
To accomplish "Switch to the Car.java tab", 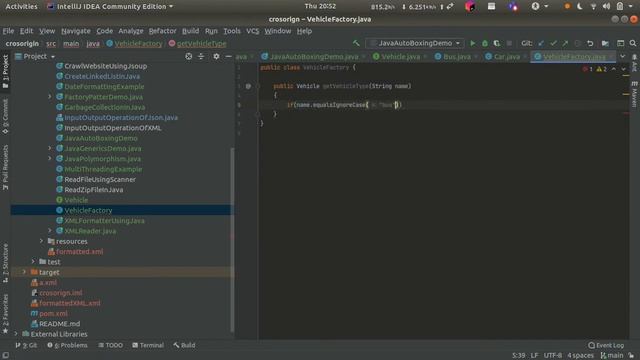I will (506, 57).
